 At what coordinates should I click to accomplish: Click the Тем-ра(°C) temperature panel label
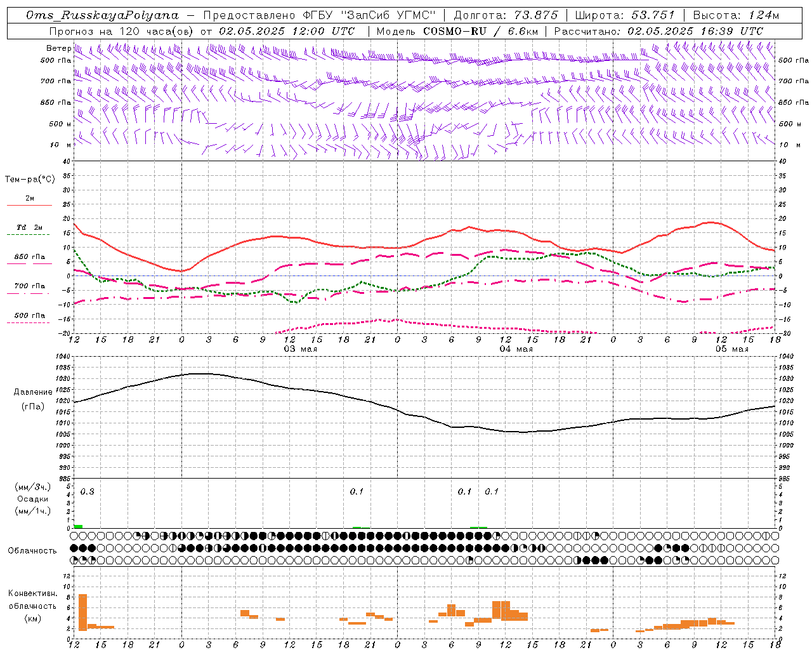click(30, 179)
